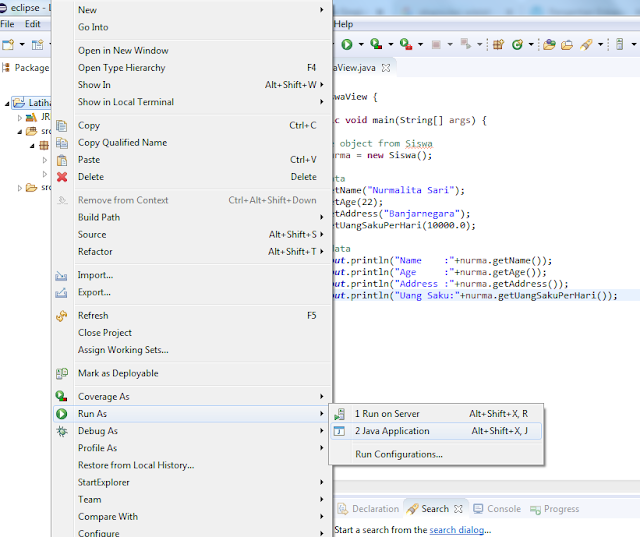
Task: Open the Edit menu
Action: [x=33, y=24]
